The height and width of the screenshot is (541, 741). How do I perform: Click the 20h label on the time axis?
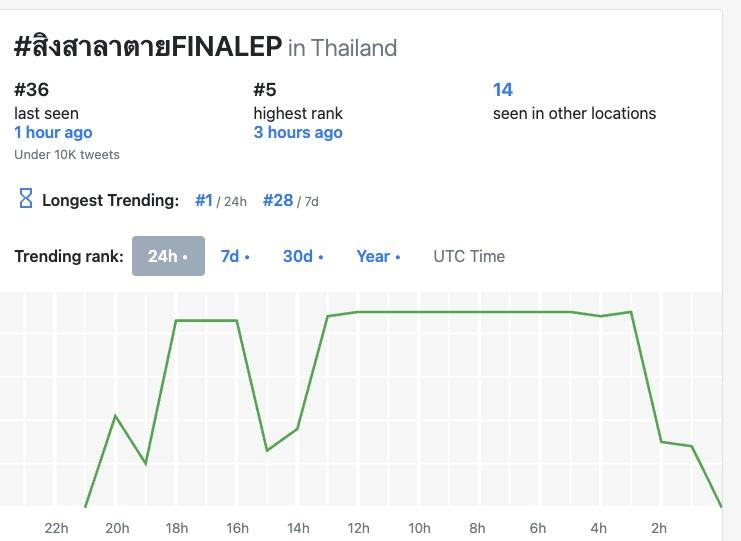click(x=117, y=528)
